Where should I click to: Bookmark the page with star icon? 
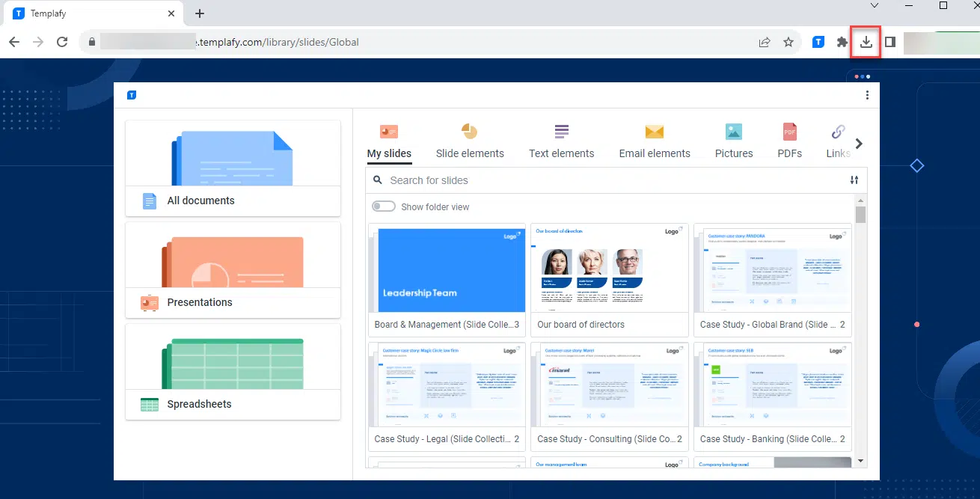pyautogui.click(x=788, y=42)
